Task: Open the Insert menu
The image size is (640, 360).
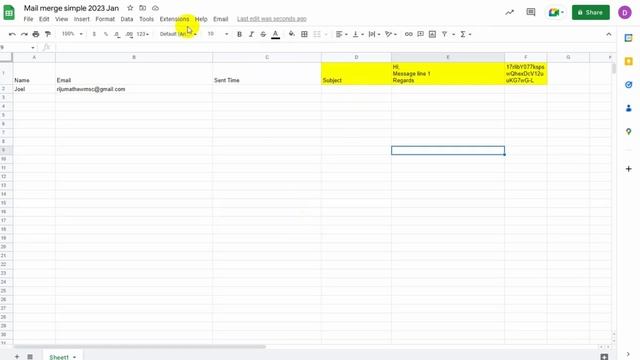Action: pyautogui.click(x=82, y=19)
